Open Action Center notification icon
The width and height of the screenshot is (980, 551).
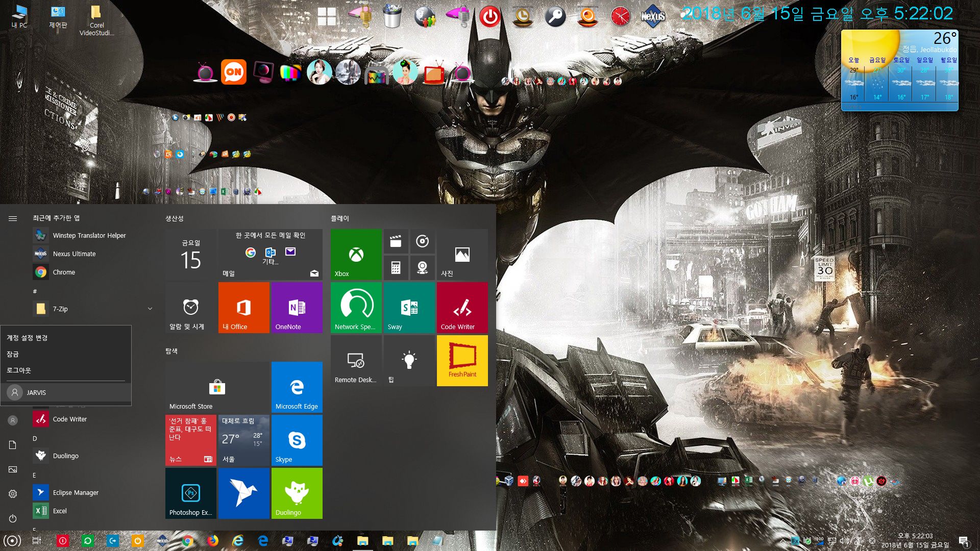(964, 541)
